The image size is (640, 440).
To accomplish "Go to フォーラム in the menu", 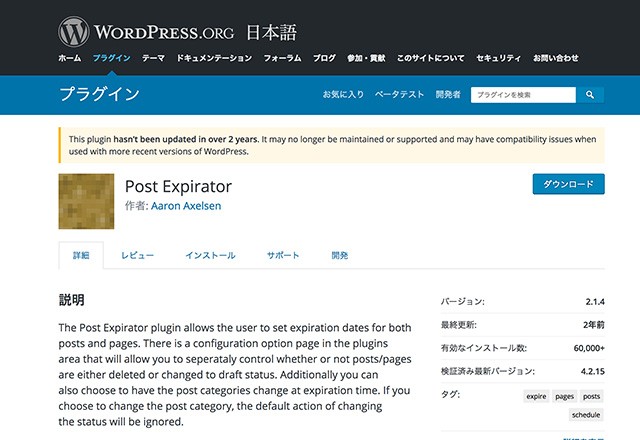I will pyautogui.click(x=282, y=58).
